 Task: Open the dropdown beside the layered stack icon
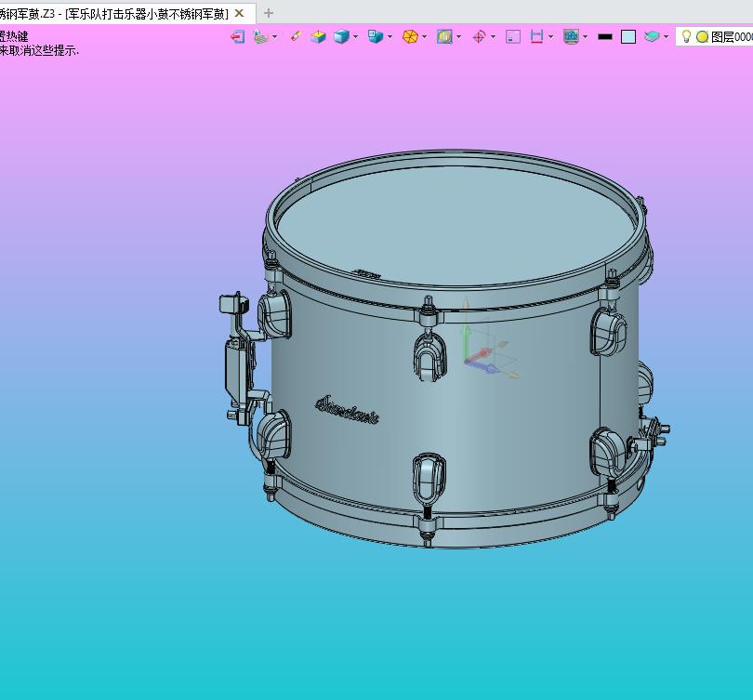tap(274, 37)
